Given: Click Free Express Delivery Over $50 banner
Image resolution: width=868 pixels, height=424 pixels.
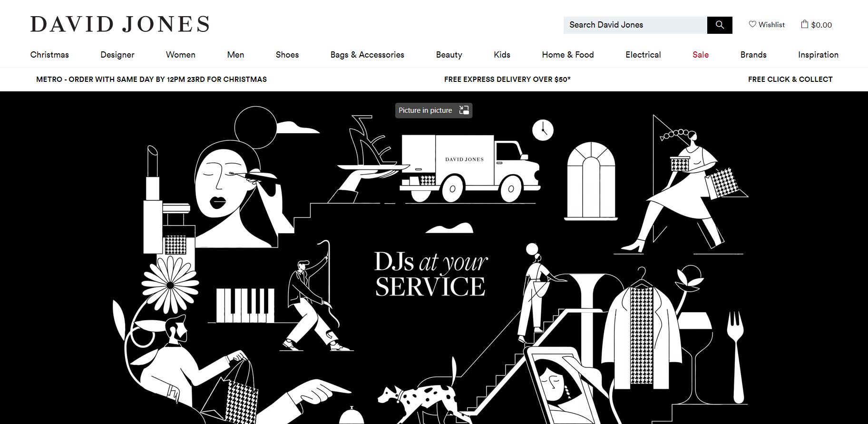Looking at the screenshot, I should pyautogui.click(x=507, y=79).
